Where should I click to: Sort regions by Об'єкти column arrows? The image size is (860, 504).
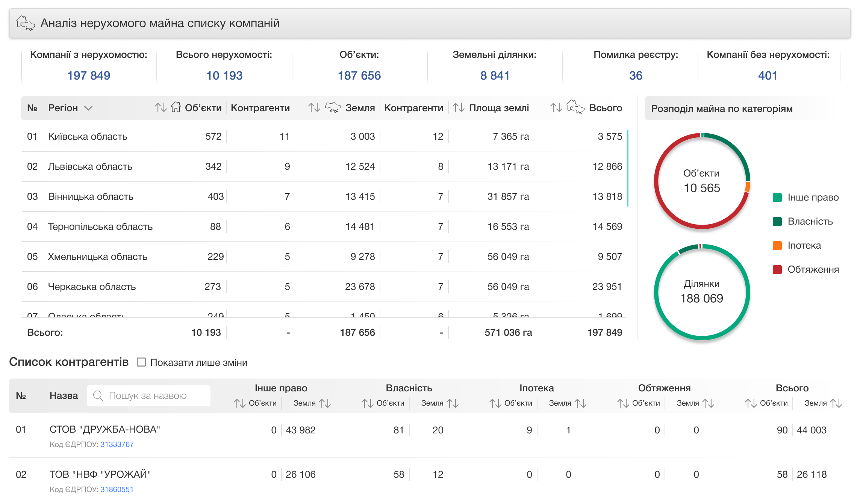click(160, 108)
